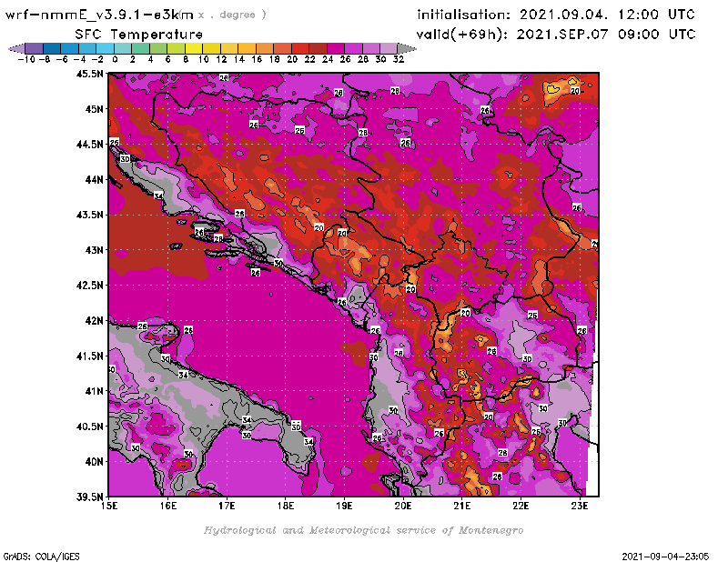Click the '23E' longitude label

click(x=580, y=506)
